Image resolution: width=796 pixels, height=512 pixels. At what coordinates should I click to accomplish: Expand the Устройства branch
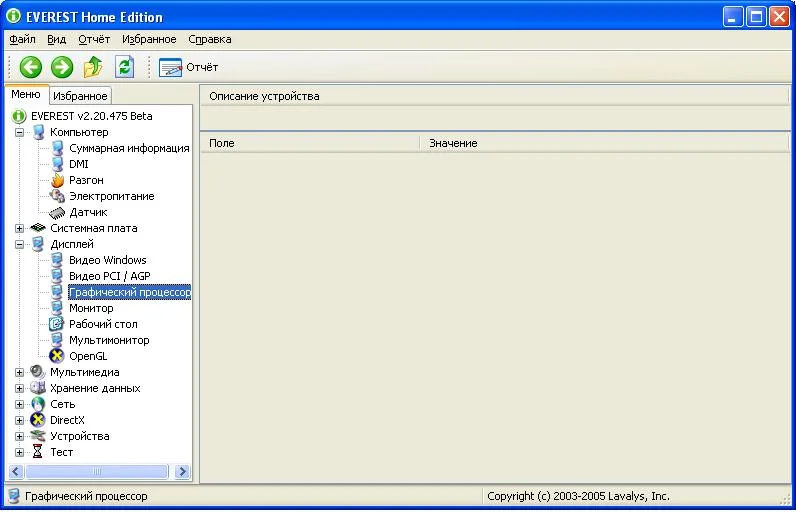[x=19, y=436]
